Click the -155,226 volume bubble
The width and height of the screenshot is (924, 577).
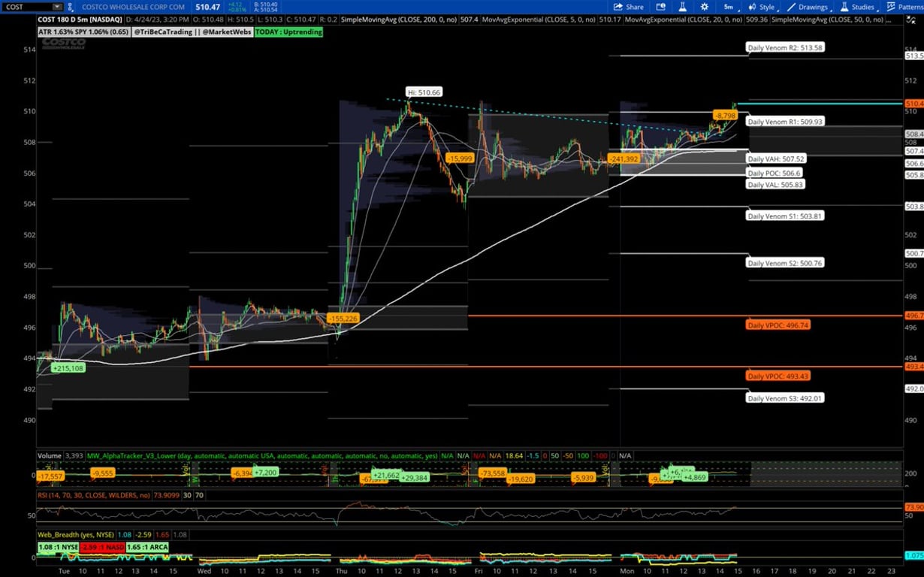[x=343, y=319]
